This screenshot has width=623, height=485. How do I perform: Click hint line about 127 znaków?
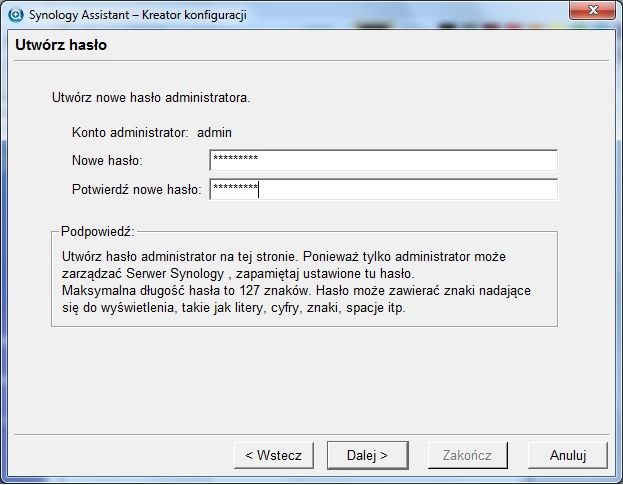click(x=296, y=291)
